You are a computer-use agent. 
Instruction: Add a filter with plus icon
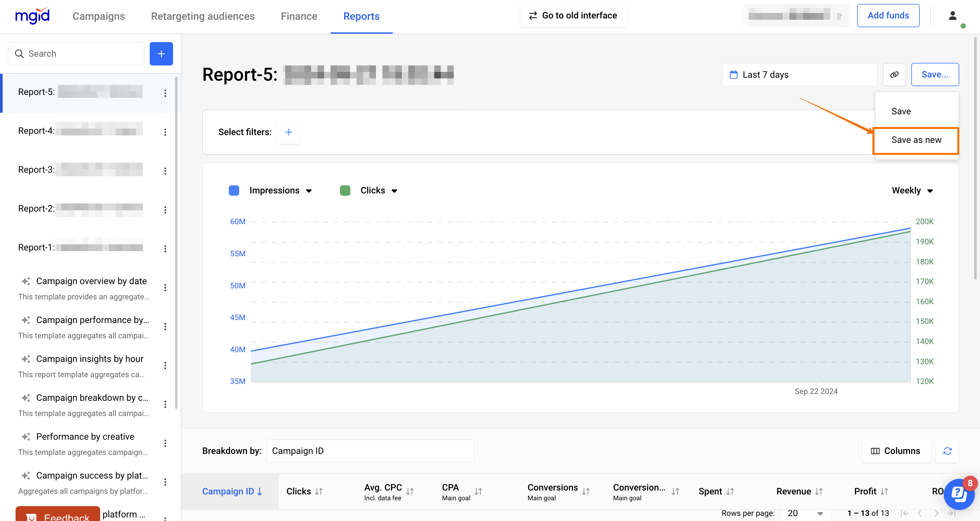click(x=288, y=132)
